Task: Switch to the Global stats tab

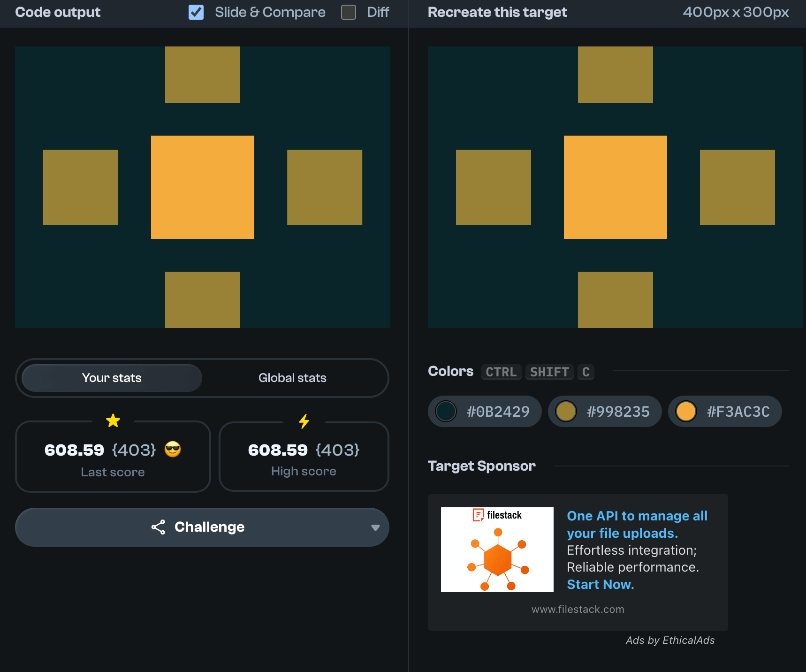Action: (292, 378)
